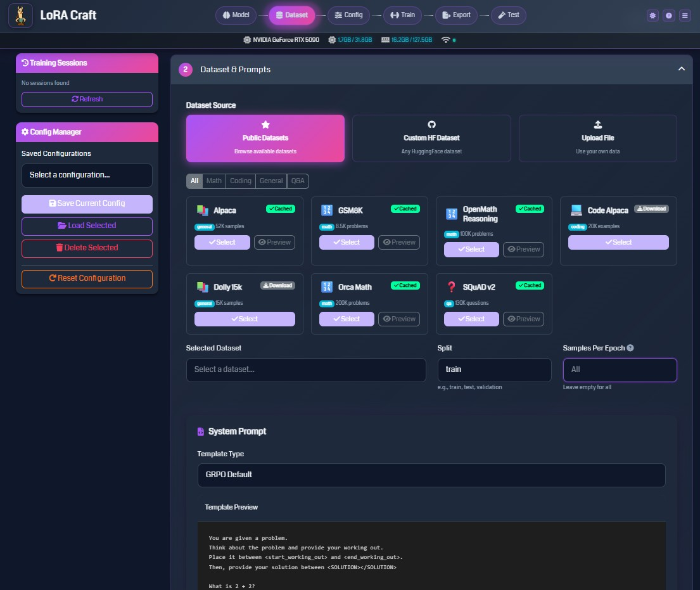Preview the SQuAD v2 dataset

point(523,319)
